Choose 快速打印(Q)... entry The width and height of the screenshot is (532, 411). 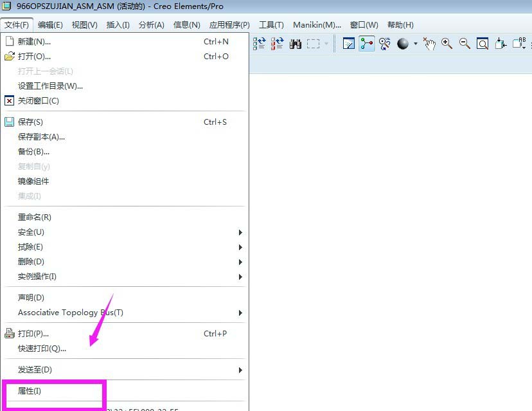coord(125,349)
